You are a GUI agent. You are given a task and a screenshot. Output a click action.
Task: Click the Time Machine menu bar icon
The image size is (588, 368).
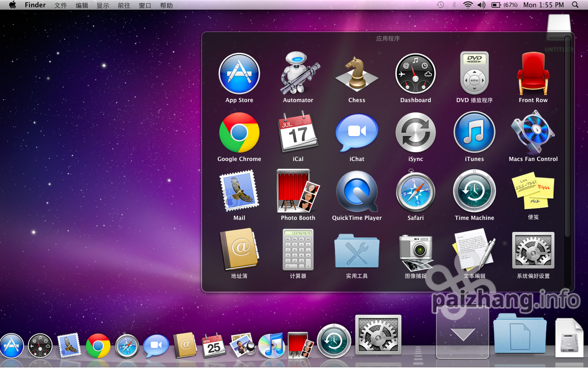tap(440, 5)
